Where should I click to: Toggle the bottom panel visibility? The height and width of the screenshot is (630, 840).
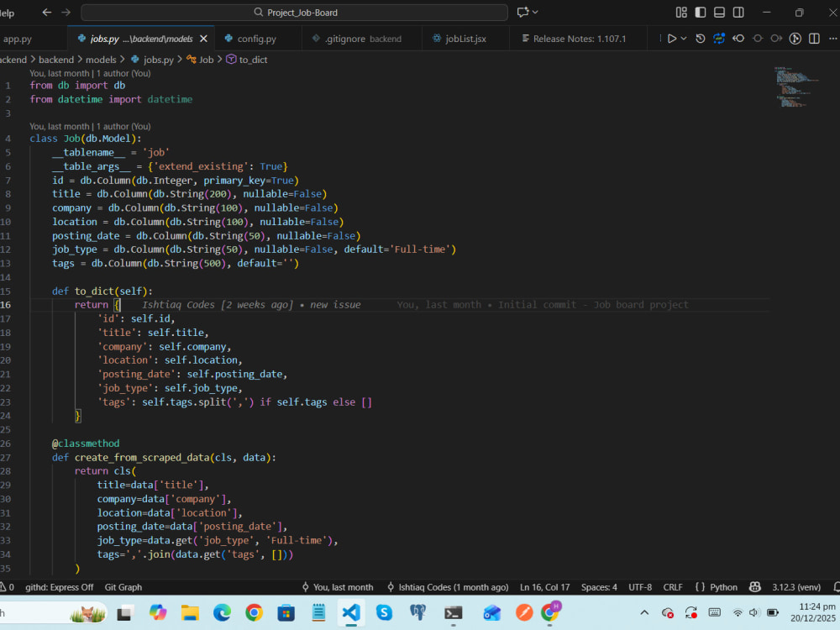pyautogui.click(x=720, y=13)
